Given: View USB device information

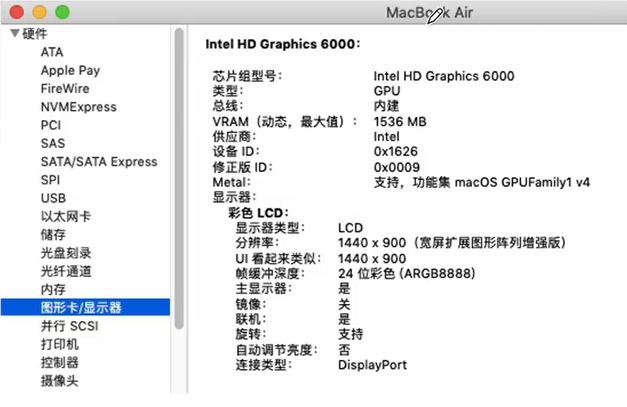Looking at the screenshot, I should [53, 198].
